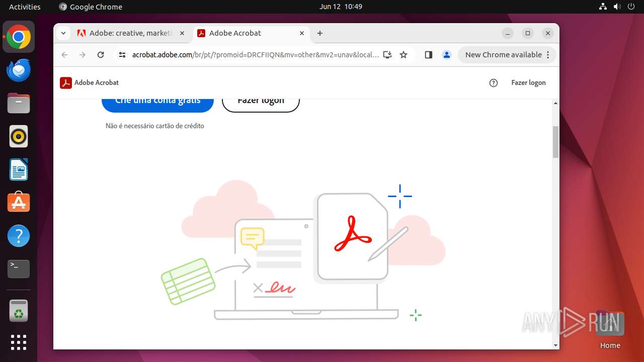This screenshot has width=644, height=362.
Task: Toggle the Chrome side panel
Action: point(429,55)
